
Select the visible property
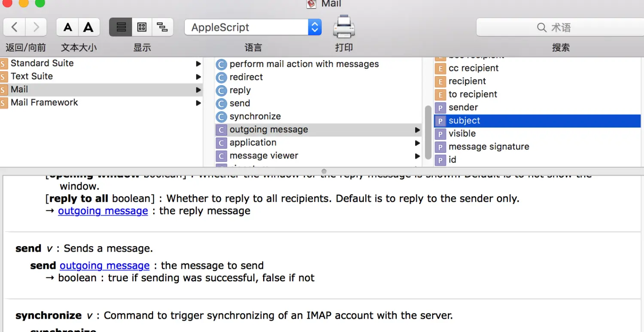tap(538, 134)
